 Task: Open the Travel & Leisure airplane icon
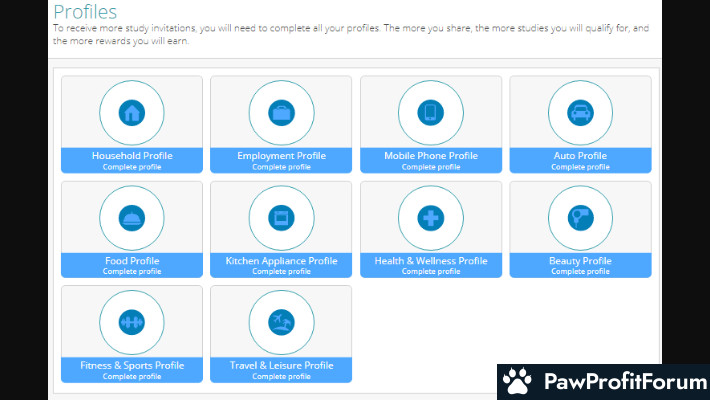click(x=281, y=322)
